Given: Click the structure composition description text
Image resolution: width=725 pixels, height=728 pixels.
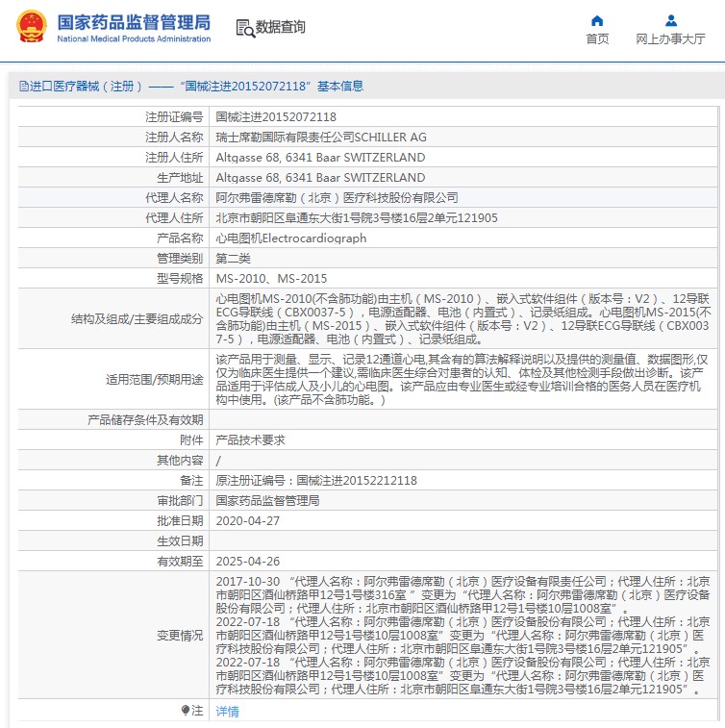Looking at the screenshot, I should click(463, 319).
